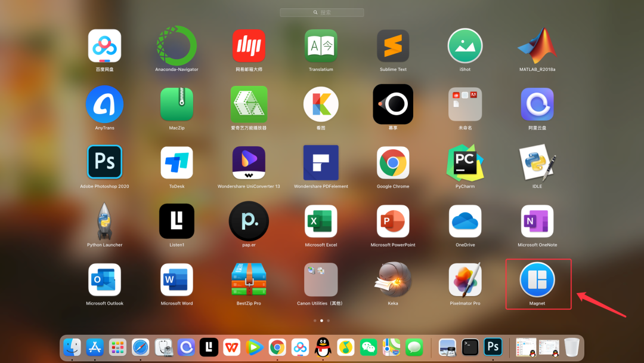Open the 看图 image viewer app
Image resolution: width=644 pixels, height=363 pixels.
321,104
